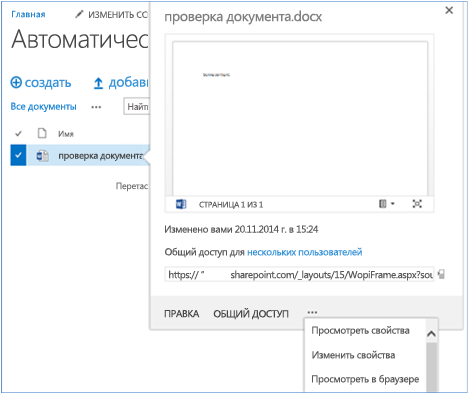Open the нескольких пользователей sharing link
The image size is (469, 394).
[x=305, y=252]
